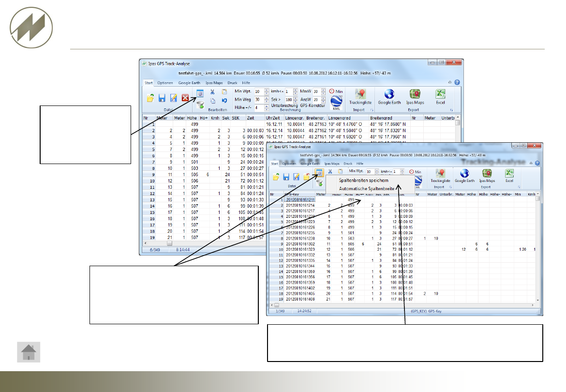Click AnzW 20 field in back window
The height and width of the screenshot is (392, 566).
point(316,100)
